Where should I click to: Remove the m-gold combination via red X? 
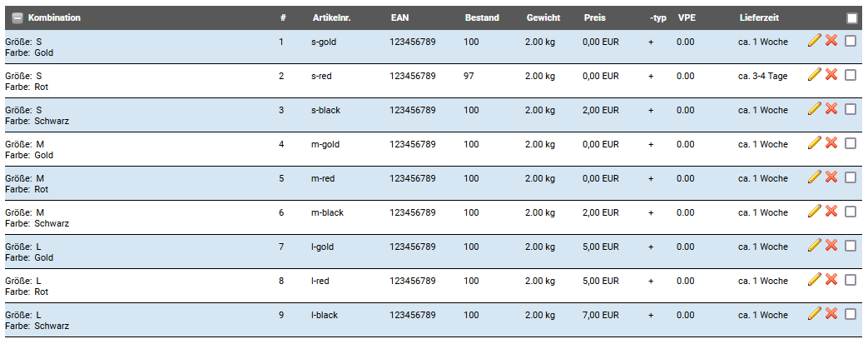pos(831,143)
